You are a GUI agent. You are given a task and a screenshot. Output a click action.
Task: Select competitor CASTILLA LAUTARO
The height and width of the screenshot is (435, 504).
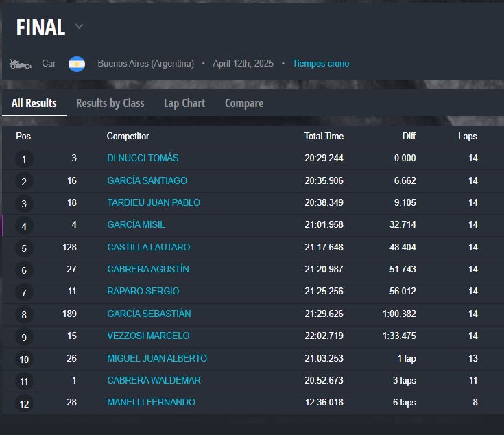click(148, 247)
